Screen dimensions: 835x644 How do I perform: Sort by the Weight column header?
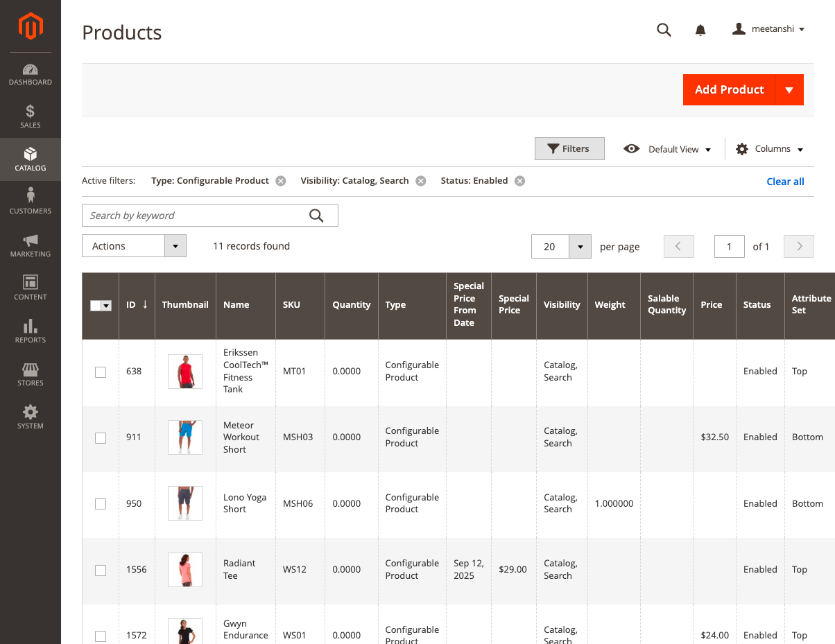tap(614, 305)
